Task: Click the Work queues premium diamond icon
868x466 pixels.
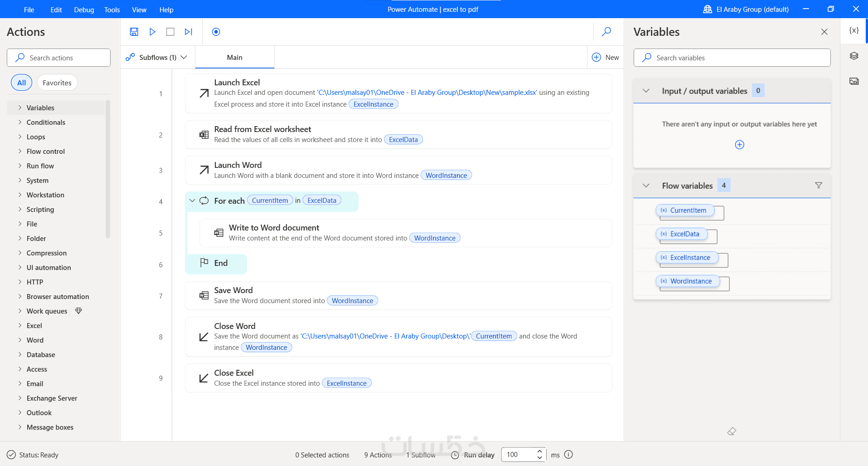Action: (x=78, y=311)
